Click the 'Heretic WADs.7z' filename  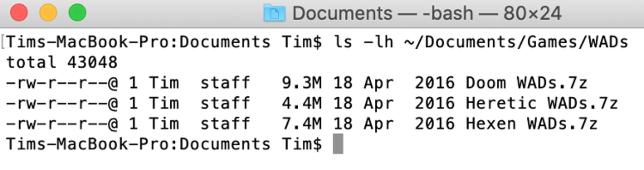(542, 103)
